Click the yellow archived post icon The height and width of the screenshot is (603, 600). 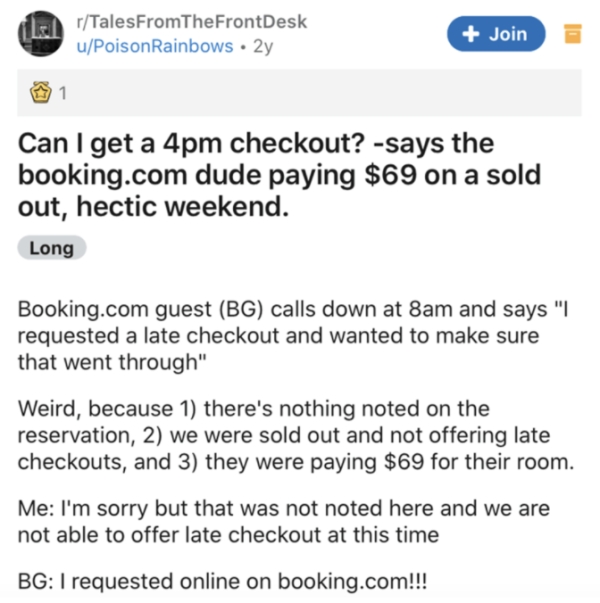click(572, 35)
